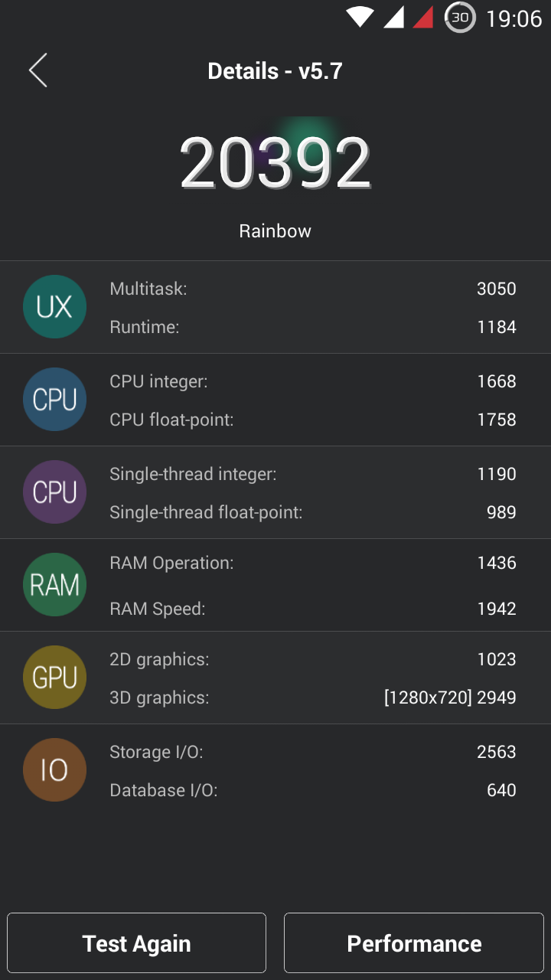The height and width of the screenshot is (980, 551).
Task: Select the Multitask score row
Action: point(313,289)
